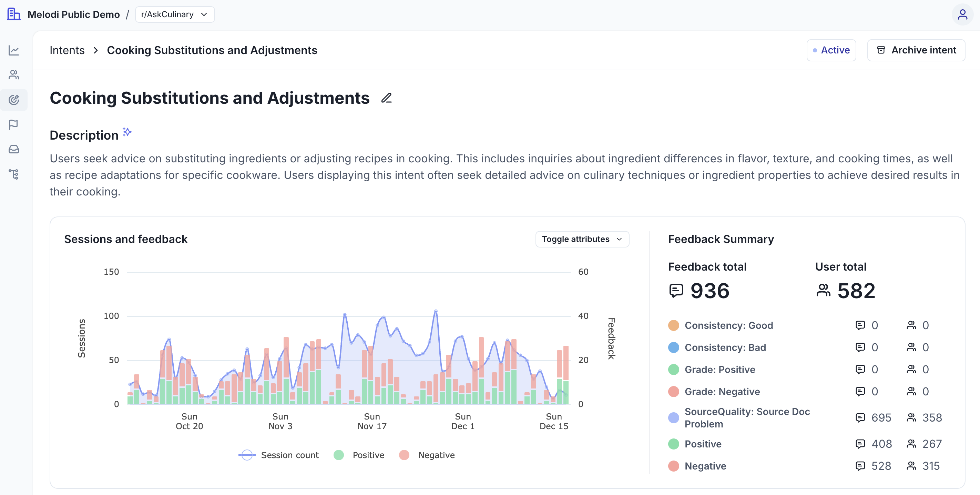This screenshot has height=495, width=980.
Task: Open the Toggle attributes dropdown
Action: coord(582,239)
